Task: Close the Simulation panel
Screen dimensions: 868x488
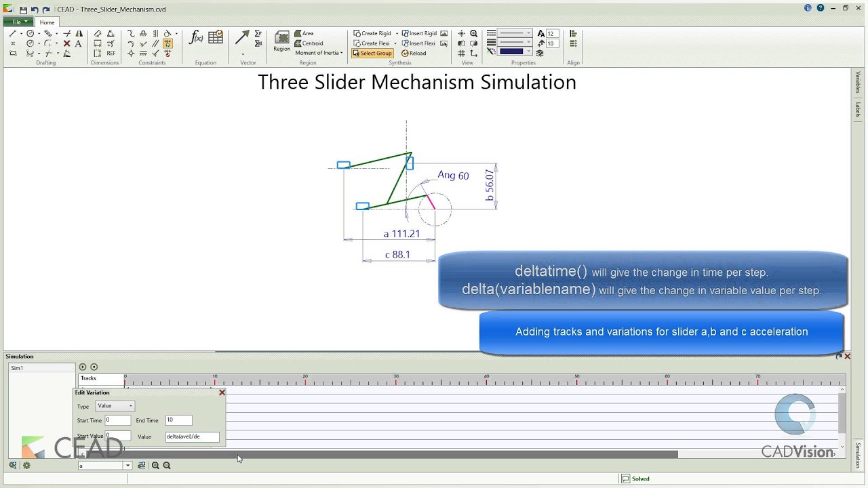Action: click(x=847, y=357)
